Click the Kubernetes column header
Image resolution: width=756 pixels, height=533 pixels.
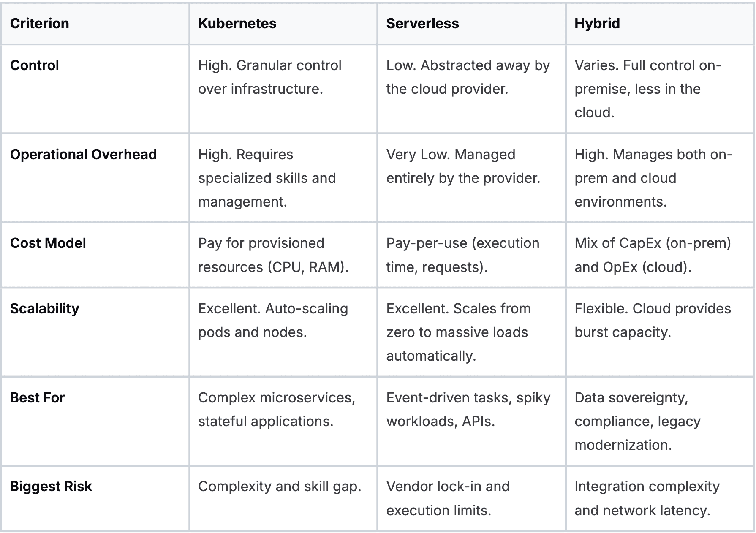(x=237, y=24)
